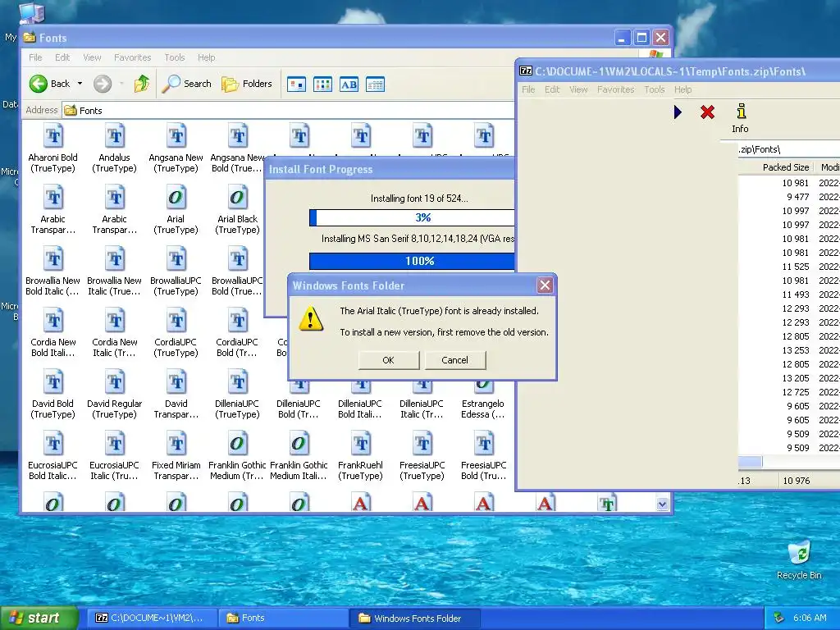Select the packed size value 13 253

pyautogui.click(x=796, y=349)
